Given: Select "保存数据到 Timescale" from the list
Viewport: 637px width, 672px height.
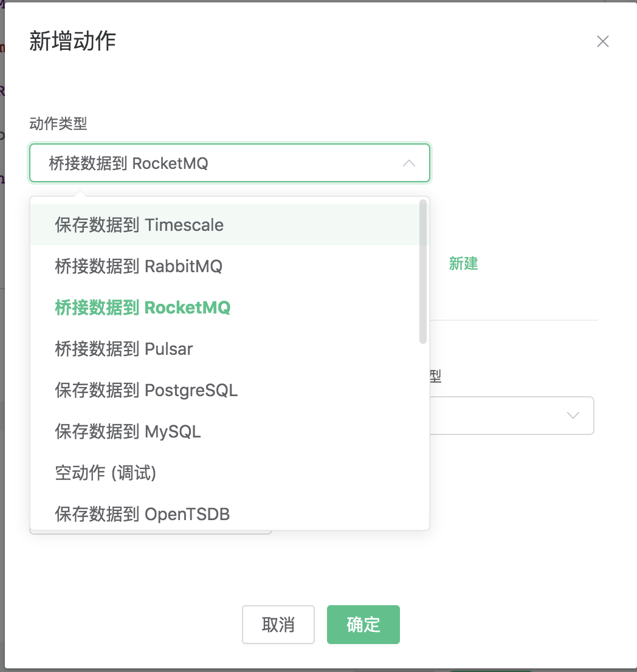Looking at the screenshot, I should 139,225.
